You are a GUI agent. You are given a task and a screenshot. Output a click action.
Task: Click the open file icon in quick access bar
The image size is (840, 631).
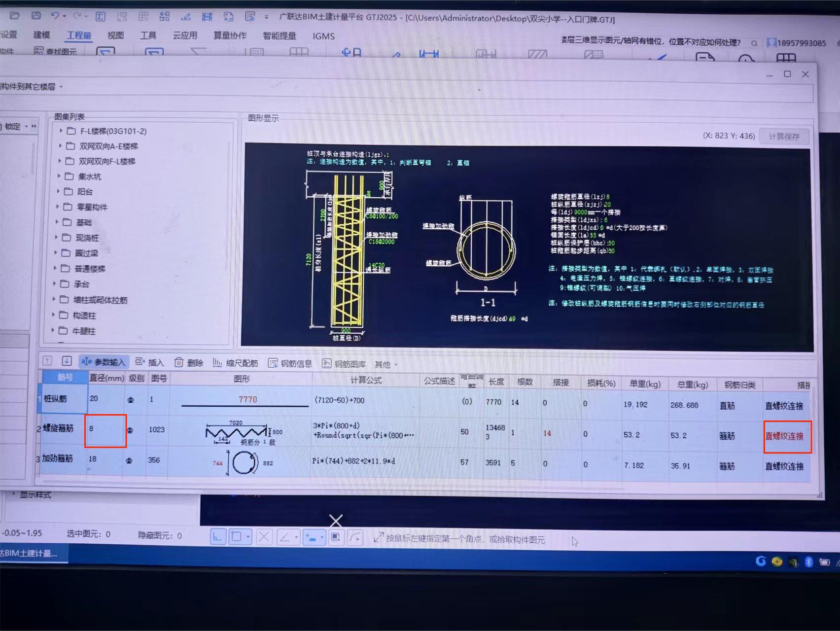point(14,15)
